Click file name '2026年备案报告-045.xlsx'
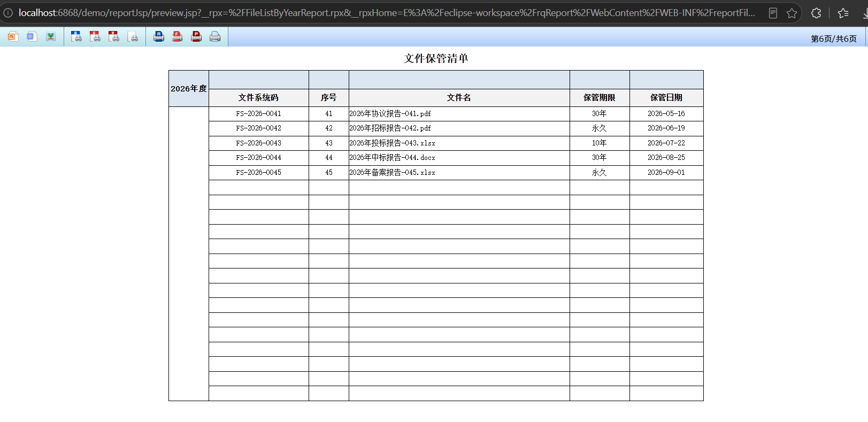Screen dimensions: 868x422 pos(393,173)
